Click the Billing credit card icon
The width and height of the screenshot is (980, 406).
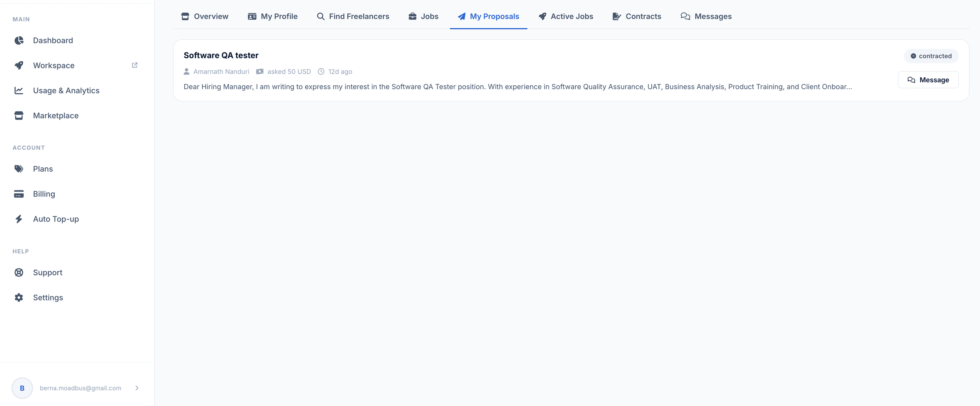coord(19,194)
